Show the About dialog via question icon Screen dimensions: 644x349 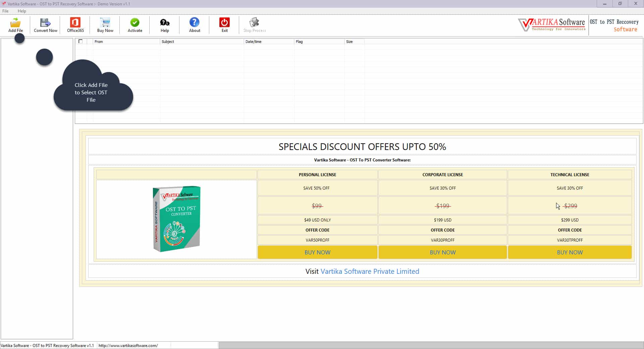[195, 22]
